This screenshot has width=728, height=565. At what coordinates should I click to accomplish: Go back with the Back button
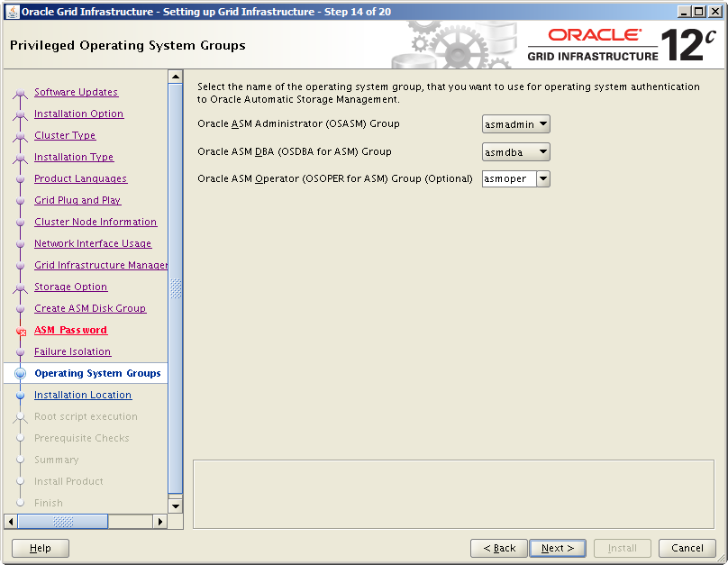tap(499, 548)
